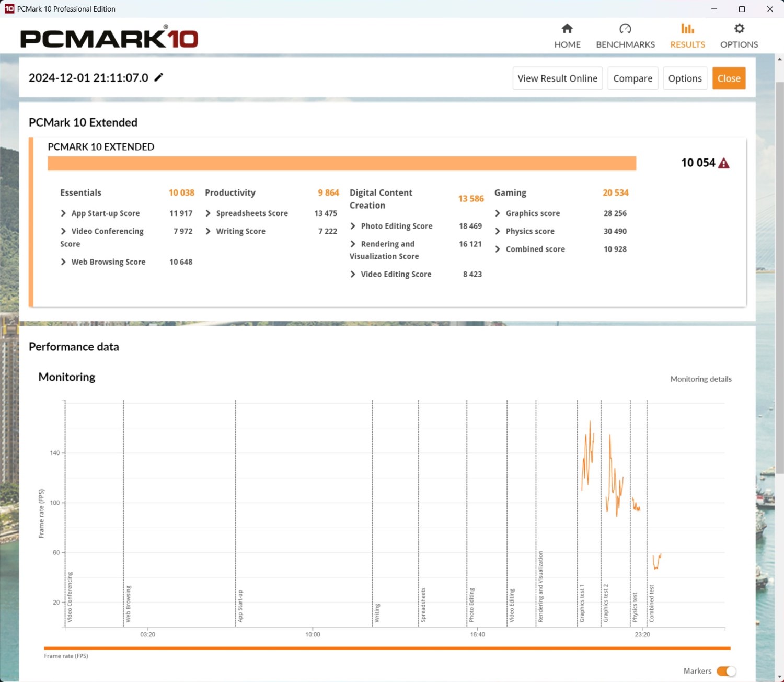Click the result timestamp 2024-12-01 21:11:07.0
The height and width of the screenshot is (682, 784).
click(x=88, y=78)
